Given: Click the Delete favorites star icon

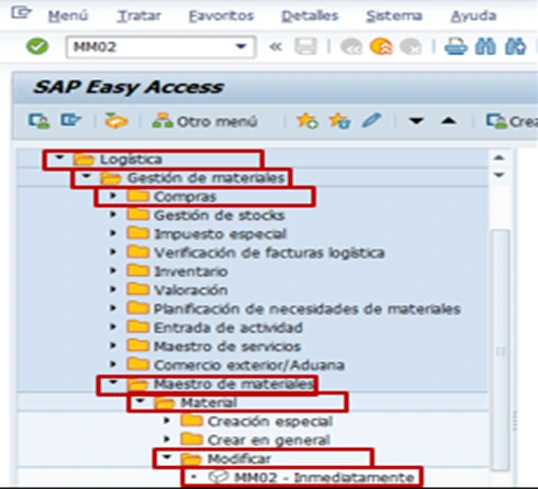Looking at the screenshot, I should click(x=339, y=121).
